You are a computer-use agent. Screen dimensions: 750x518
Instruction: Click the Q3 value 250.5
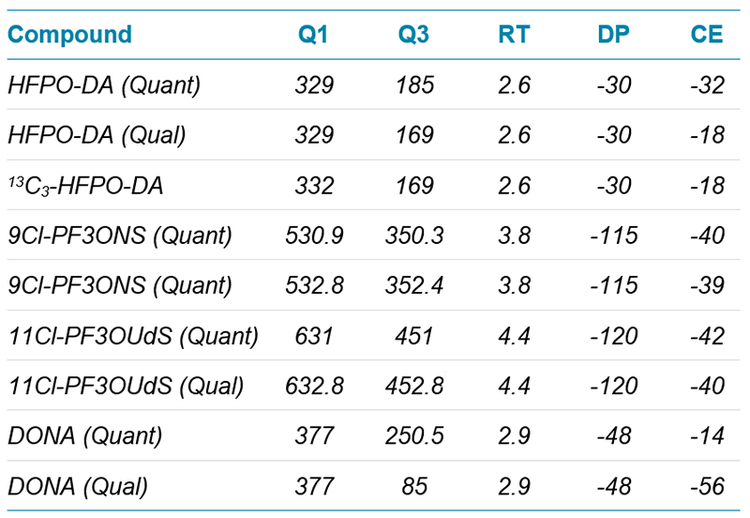tap(413, 436)
